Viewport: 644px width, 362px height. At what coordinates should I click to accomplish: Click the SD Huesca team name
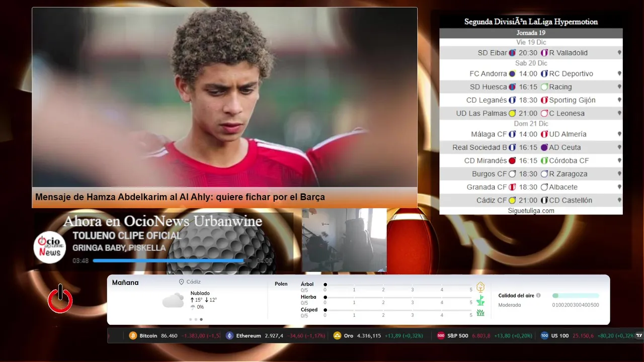[488, 87]
